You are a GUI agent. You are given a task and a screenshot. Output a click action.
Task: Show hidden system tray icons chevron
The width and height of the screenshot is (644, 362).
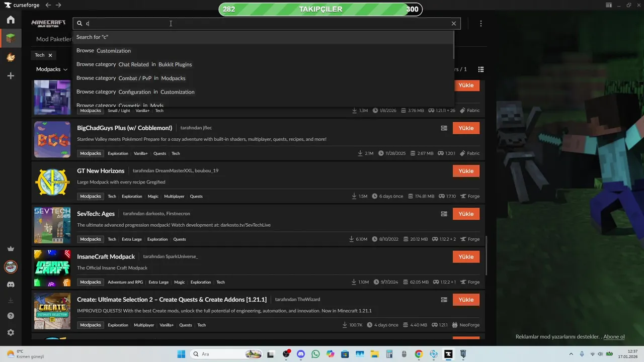tap(571, 354)
